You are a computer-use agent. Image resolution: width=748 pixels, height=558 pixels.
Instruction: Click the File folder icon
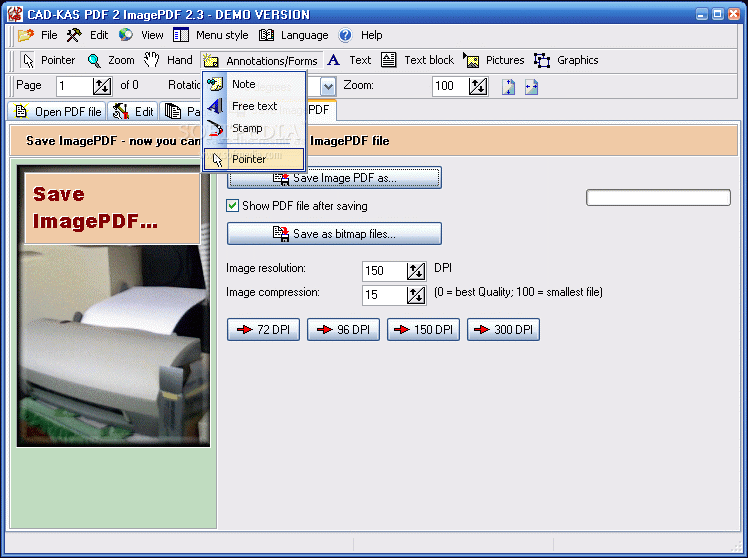(x=26, y=35)
